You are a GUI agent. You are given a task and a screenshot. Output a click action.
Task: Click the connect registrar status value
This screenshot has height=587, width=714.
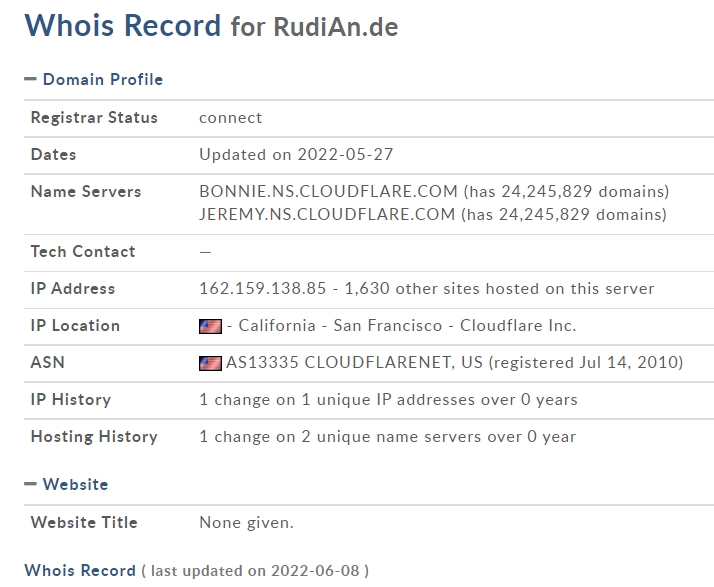click(x=230, y=117)
